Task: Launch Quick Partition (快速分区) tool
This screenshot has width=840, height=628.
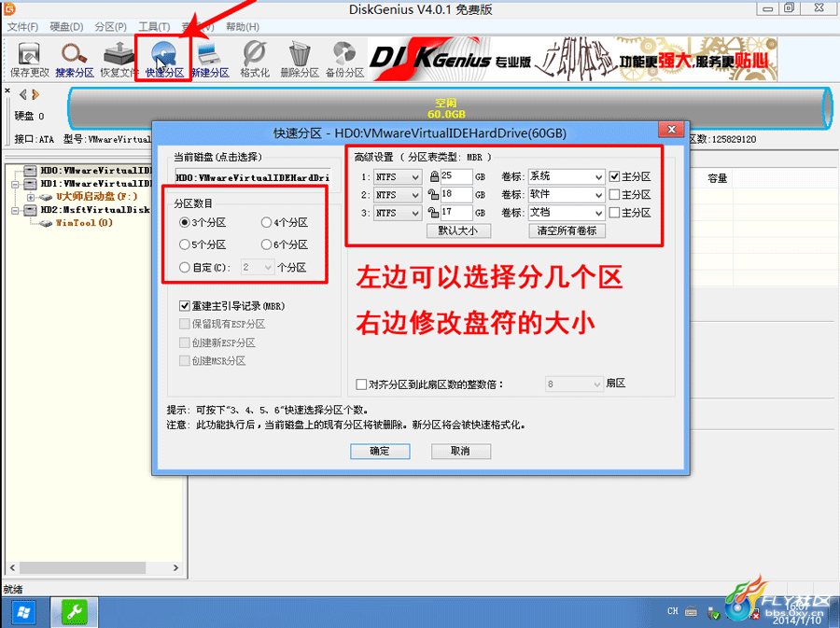Action: [x=164, y=59]
